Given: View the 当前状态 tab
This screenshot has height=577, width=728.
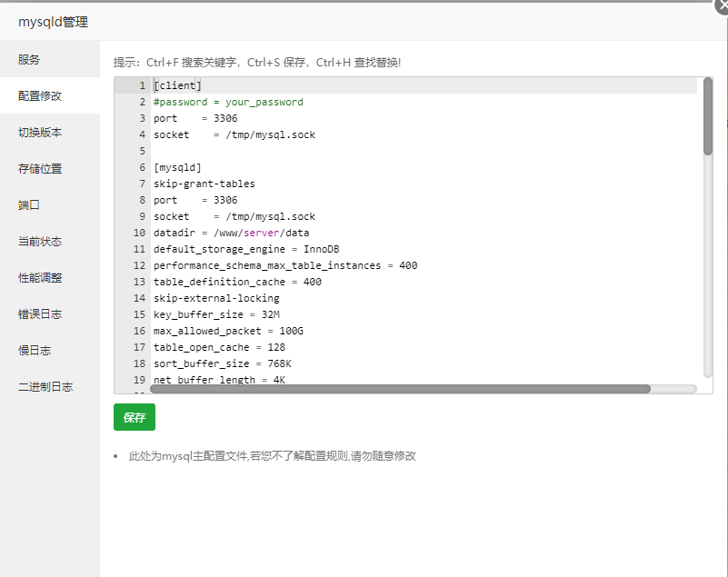Looking at the screenshot, I should click(x=50, y=242).
